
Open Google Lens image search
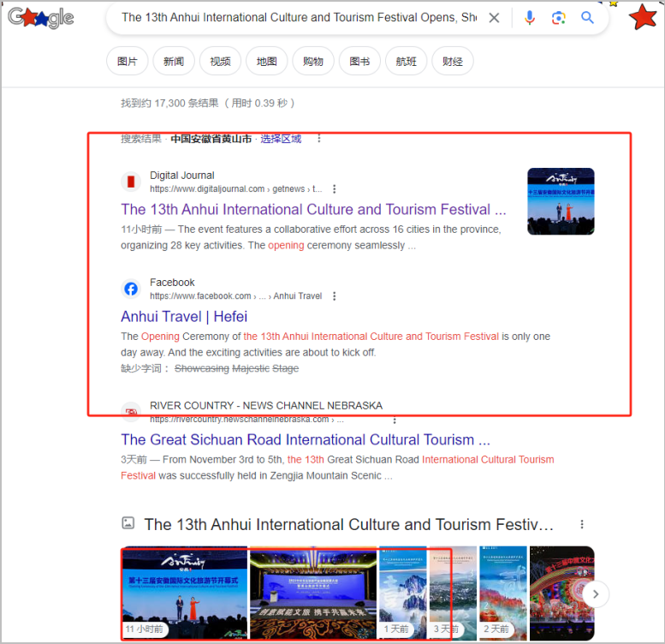[x=559, y=18]
